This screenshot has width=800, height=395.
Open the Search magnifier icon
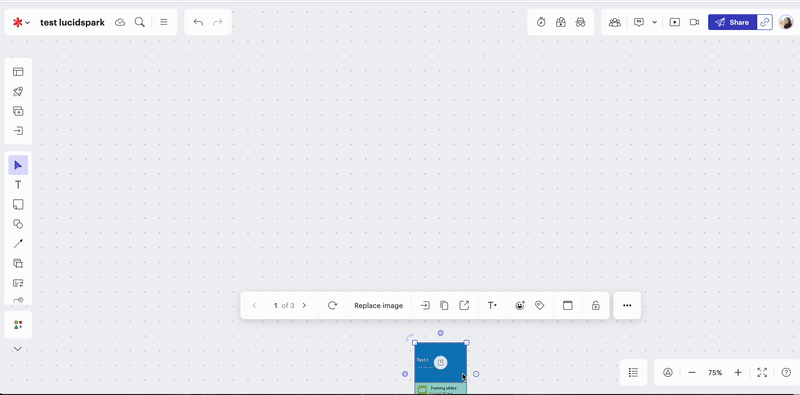pyautogui.click(x=139, y=22)
